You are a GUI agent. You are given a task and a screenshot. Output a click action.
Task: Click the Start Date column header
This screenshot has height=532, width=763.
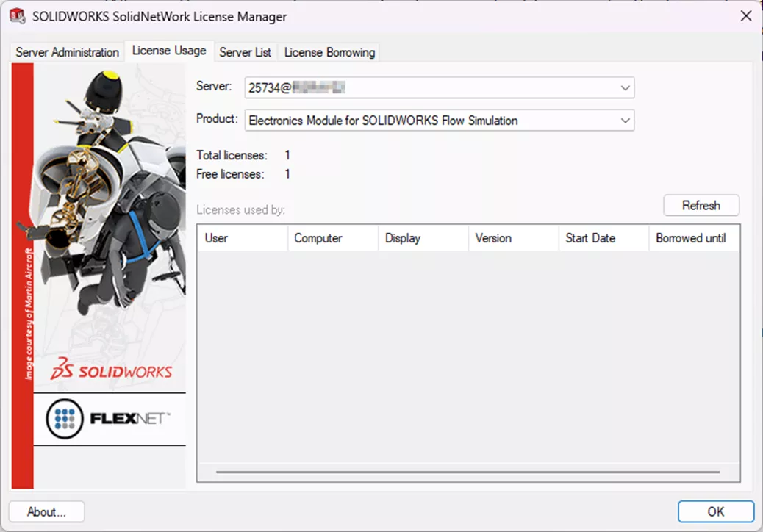tap(602, 238)
